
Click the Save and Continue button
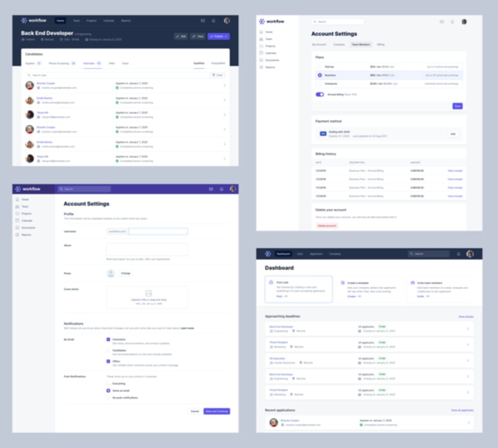(x=217, y=412)
